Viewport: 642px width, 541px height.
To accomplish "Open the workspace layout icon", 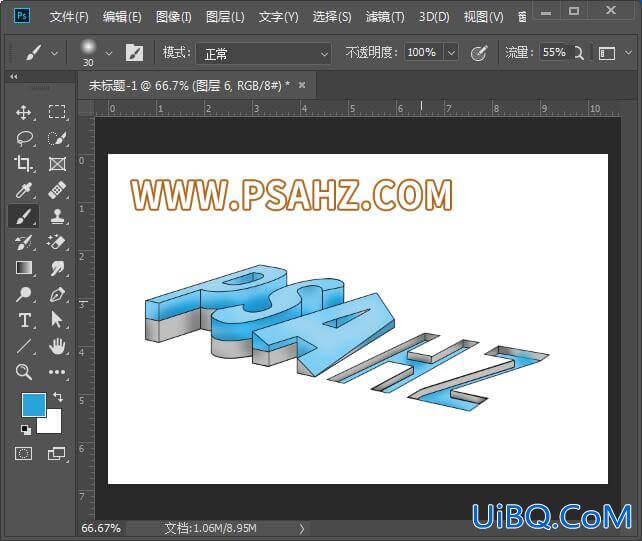I will tap(607, 53).
